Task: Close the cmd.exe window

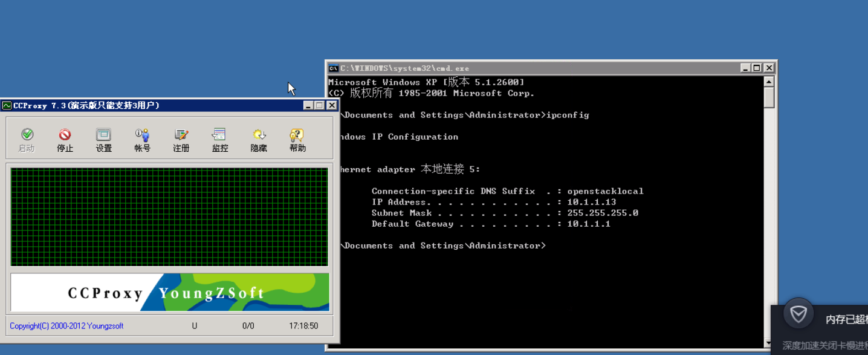Action: [x=769, y=68]
